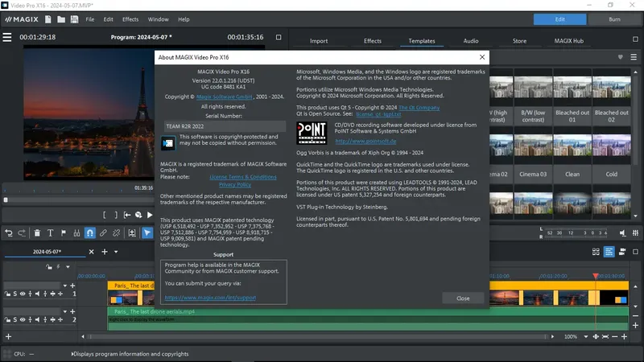Viewport: 644px width, 362px height.
Task: Expand track 2 name dropdown arrow
Action: 65,311
